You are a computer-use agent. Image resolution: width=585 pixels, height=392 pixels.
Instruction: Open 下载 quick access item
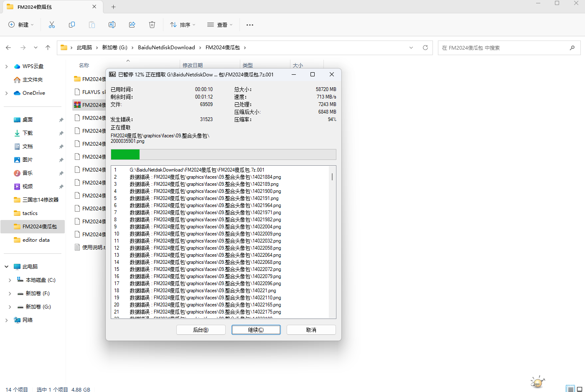(x=28, y=133)
